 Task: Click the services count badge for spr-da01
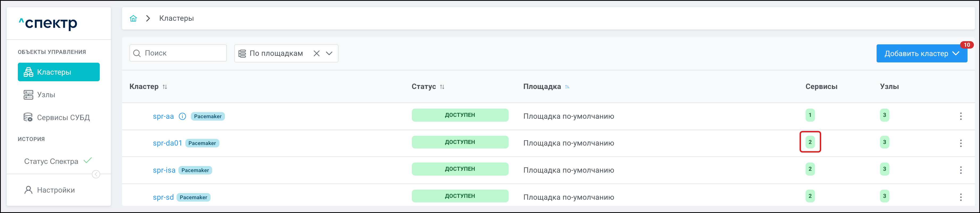click(810, 142)
